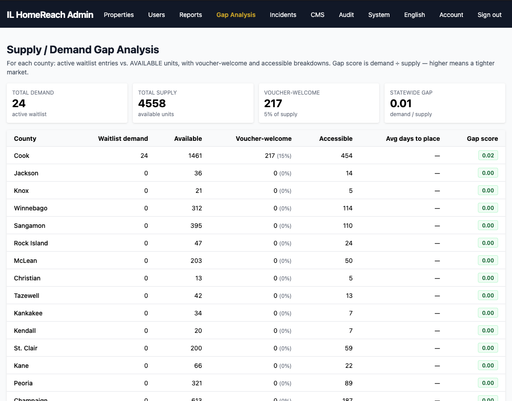This screenshot has width=512, height=401.
Task: Click Rock Island's available value 47
Action: click(x=198, y=243)
